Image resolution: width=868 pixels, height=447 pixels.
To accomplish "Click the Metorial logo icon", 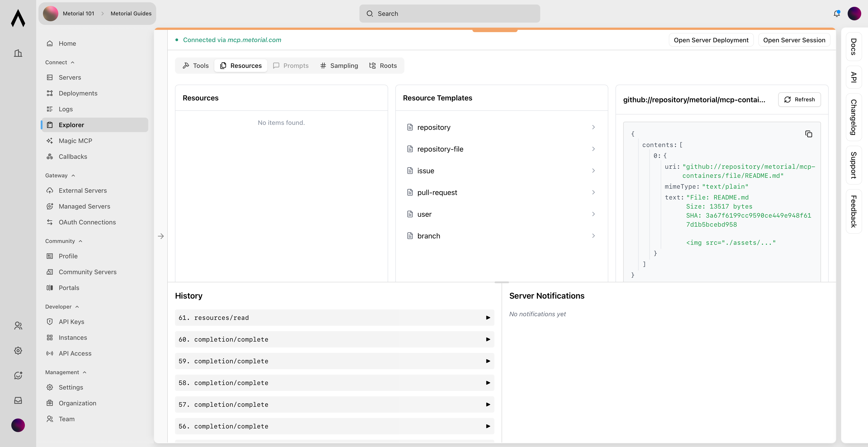I will pos(18,18).
